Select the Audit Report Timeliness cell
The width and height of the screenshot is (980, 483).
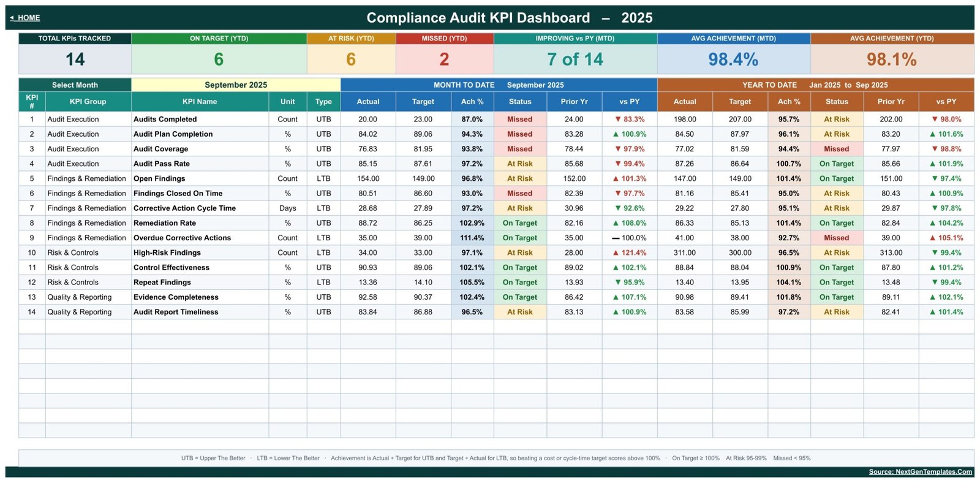200,312
